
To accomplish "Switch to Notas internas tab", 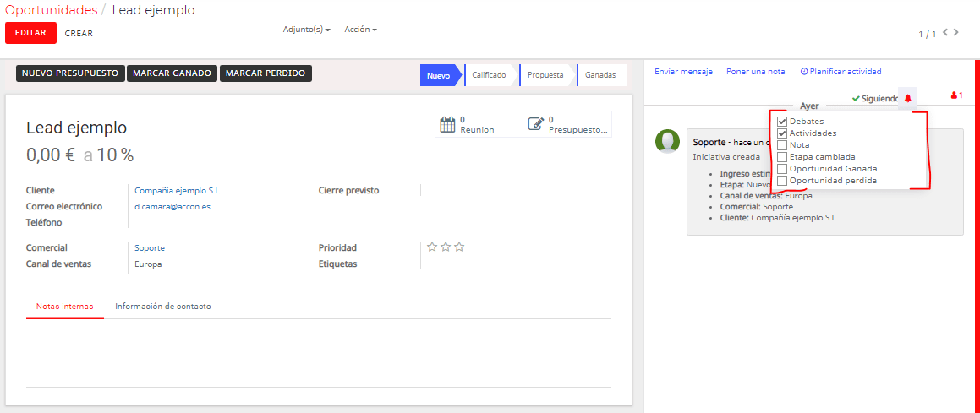I will [65, 307].
